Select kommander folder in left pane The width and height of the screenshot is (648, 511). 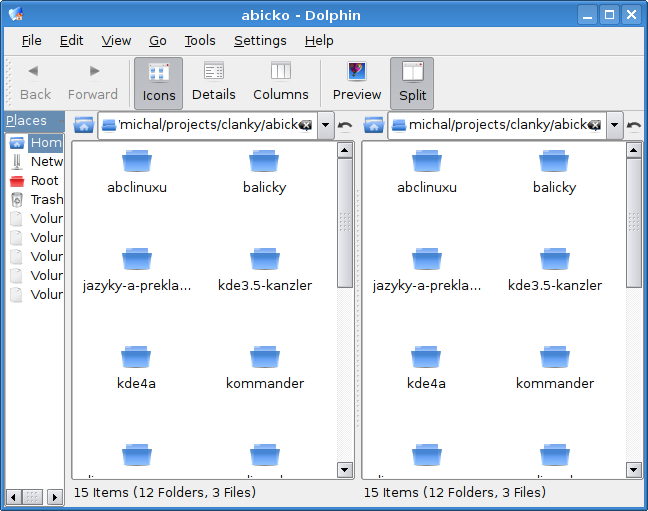264,368
